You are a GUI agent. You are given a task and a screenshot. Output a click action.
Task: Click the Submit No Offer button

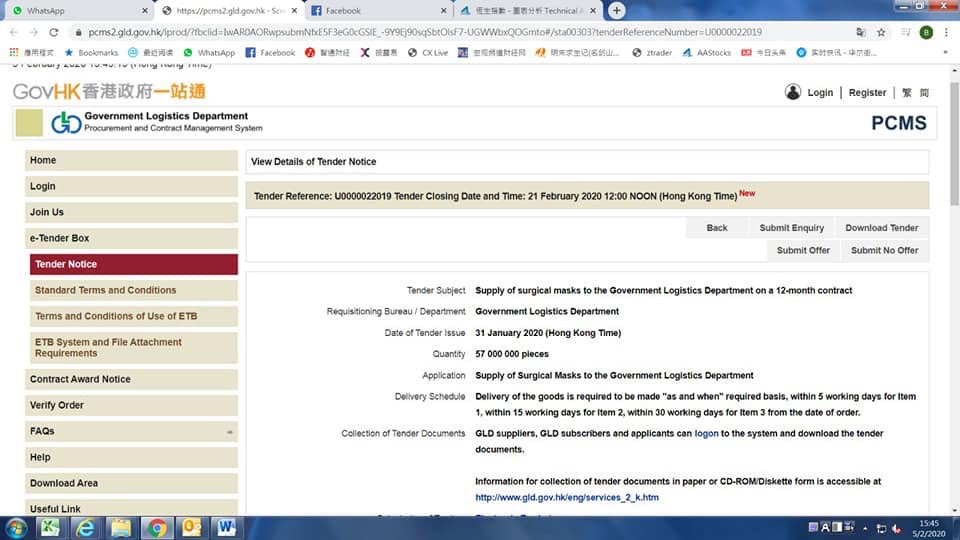[885, 250]
